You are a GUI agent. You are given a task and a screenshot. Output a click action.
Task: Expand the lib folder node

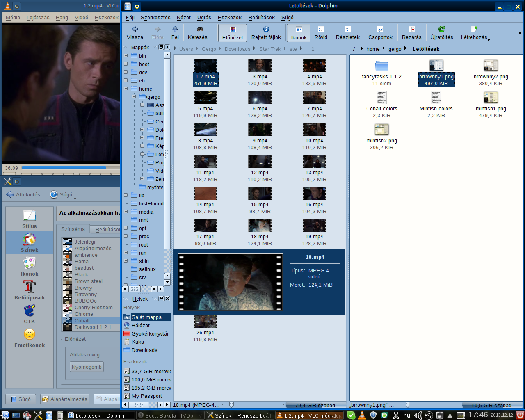coord(126,195)
